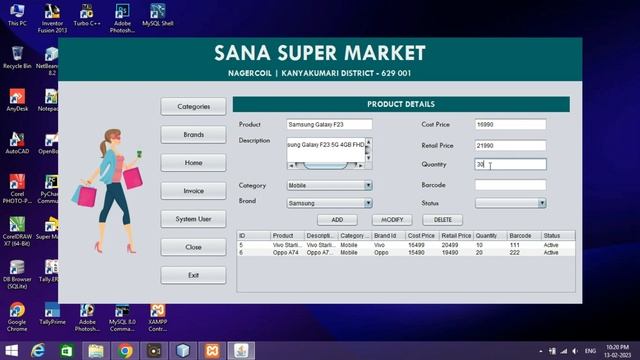Screen dimensions: 640x360
Task: Click the MODIFY button
Action: click(x=392, y=220)
